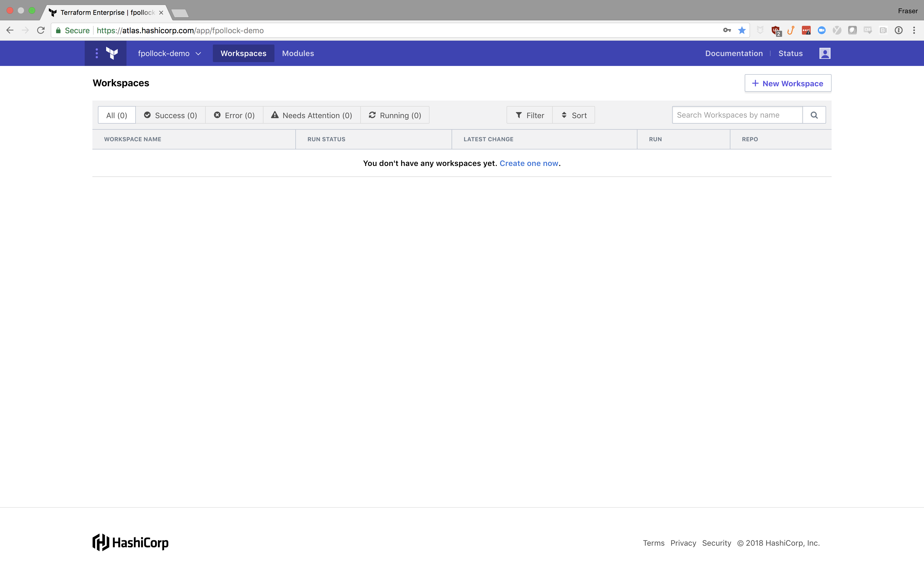
Task: Show Success (0) workspaces filter
Action: 170,115
